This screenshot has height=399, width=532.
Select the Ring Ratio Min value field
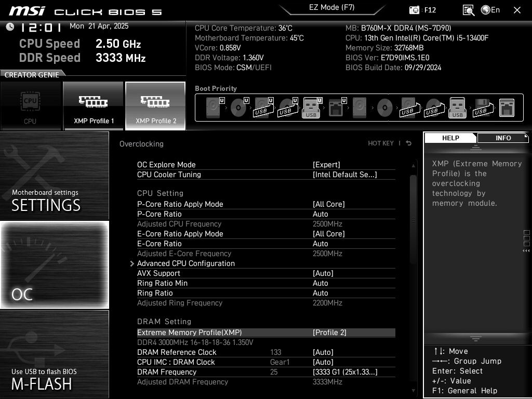(320, 283)
